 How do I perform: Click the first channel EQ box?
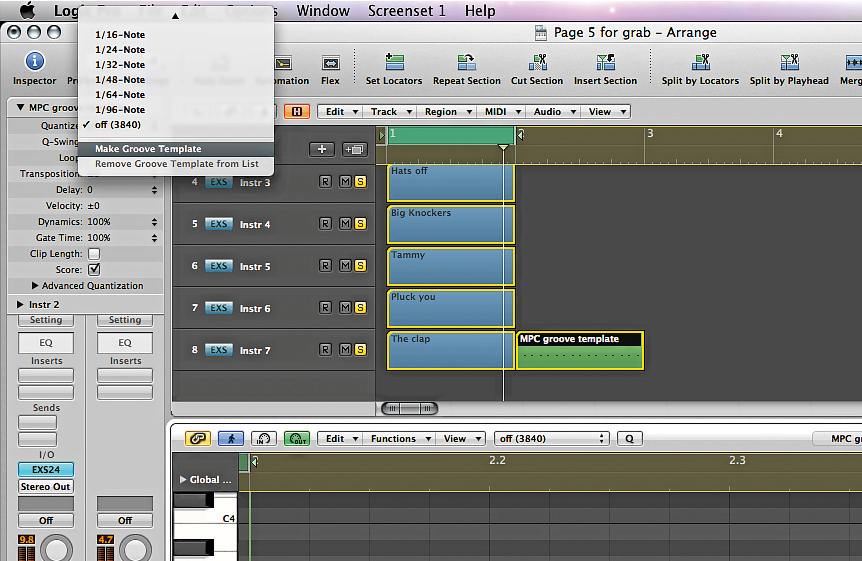coord(46,343)
